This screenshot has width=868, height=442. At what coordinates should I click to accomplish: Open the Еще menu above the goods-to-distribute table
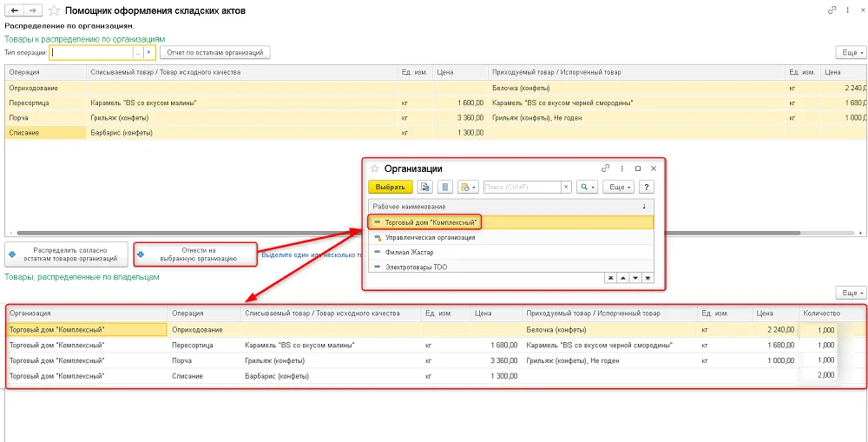click(851, 53)
